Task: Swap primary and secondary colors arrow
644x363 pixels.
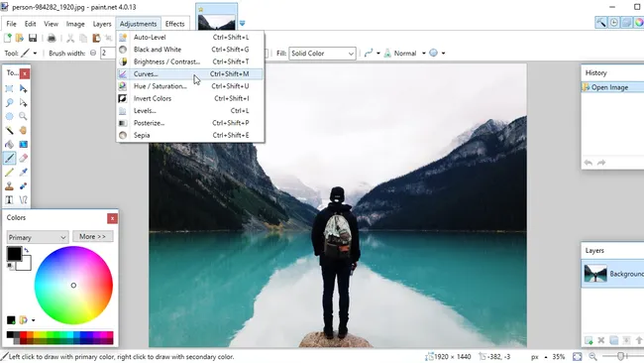Action: pyautogui.click(x=27, y=250)
